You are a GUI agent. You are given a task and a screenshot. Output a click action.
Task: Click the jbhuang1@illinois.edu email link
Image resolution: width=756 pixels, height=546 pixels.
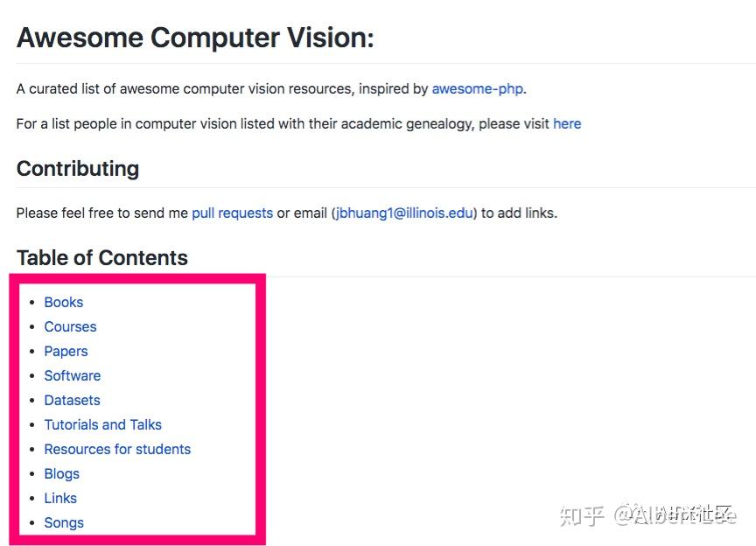click(403, 213)
